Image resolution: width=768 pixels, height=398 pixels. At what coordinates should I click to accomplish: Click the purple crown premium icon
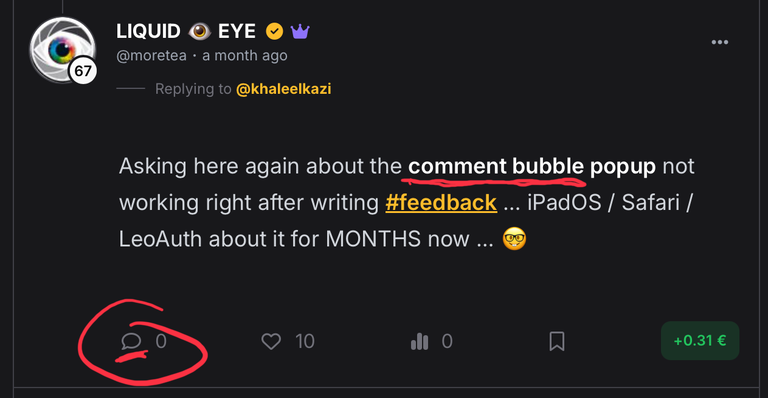coord(300,32)
